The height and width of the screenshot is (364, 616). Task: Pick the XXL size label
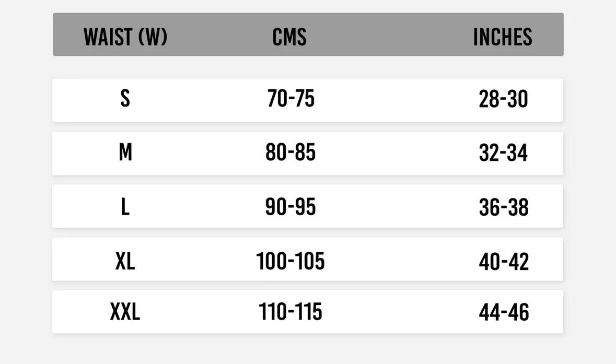tap(125, 312)
